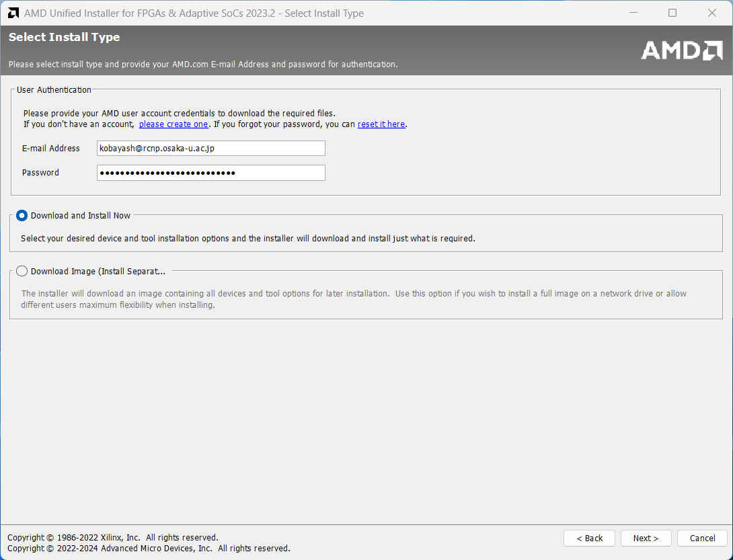This screenshot has width=733, height=560.
Task: Close the AMD Unified Installer window
Action: 712,13
